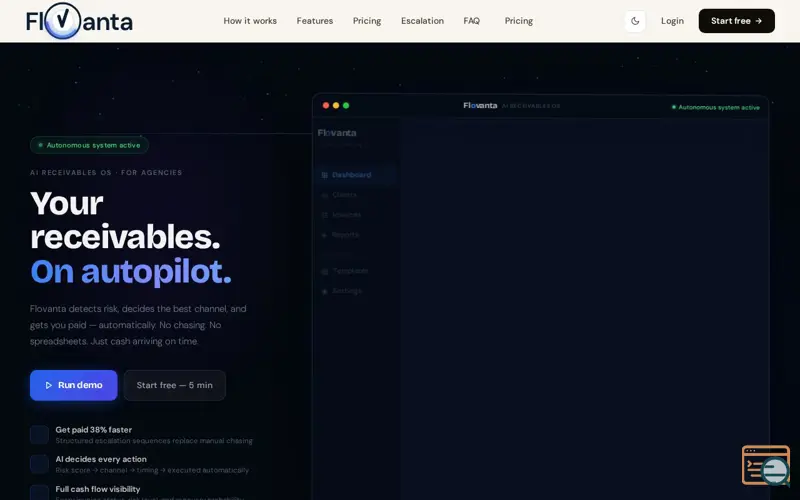
Task: Click the icon box beside Get paid 38% faster
Action: 39,435
